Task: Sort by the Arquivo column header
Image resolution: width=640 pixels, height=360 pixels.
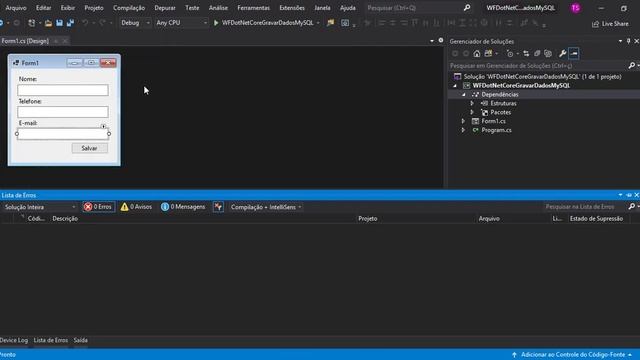Action: [x=489, y=219]
